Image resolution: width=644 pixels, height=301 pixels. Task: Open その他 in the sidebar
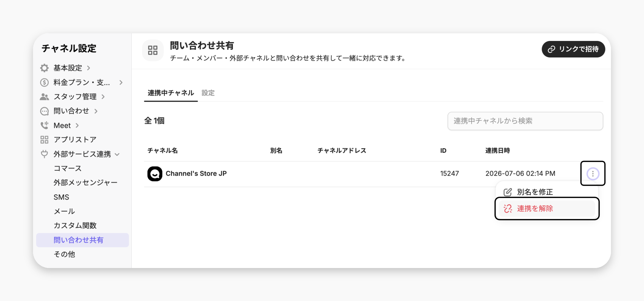[64, 254]
